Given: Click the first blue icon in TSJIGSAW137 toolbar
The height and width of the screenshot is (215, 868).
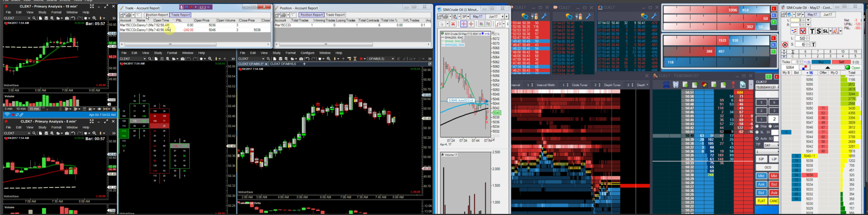Looking at the screenshot, I should pyautogui.click(x=666, y=85).
